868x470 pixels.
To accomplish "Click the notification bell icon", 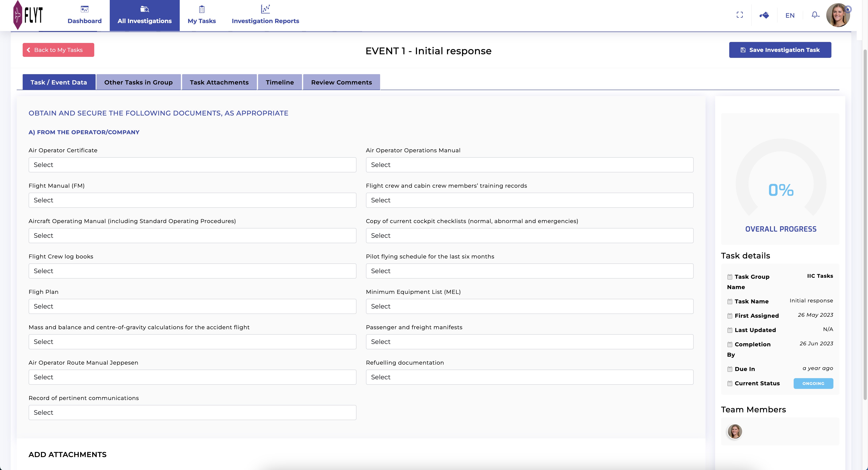I will pyautogui.click(x=815, y=15).
